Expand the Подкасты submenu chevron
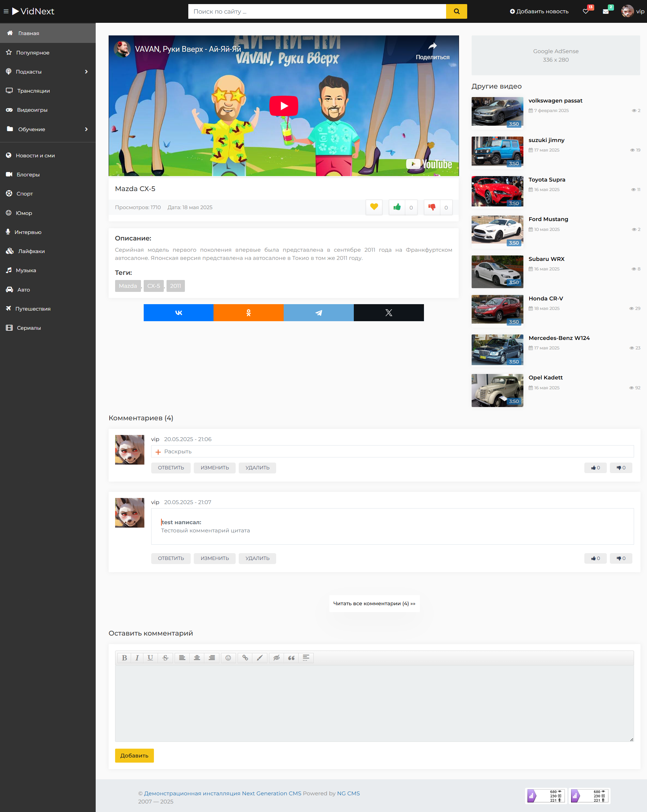647x812 pixels. point(86,72)
